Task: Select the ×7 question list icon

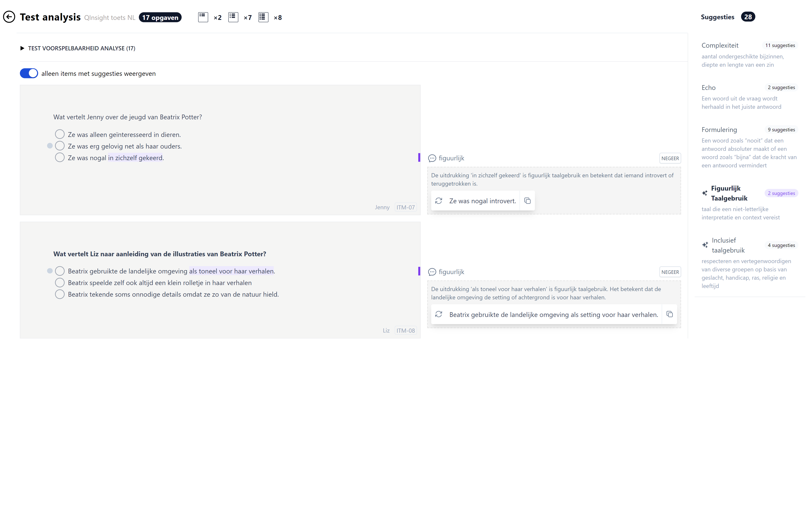Action: 233,17
